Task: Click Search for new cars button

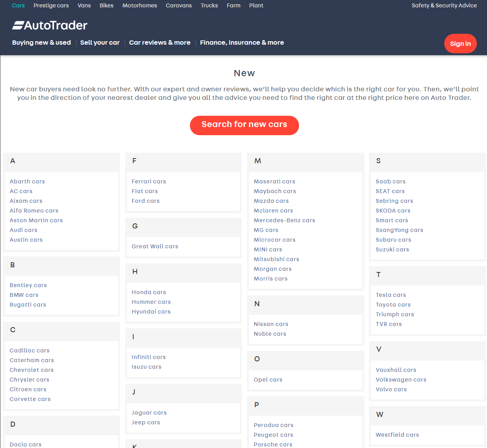Action: [x=244, y=125]
